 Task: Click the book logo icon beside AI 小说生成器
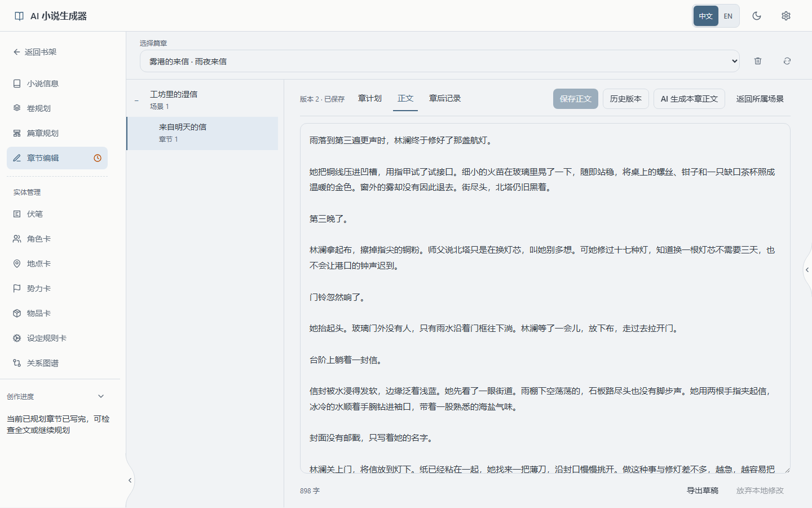[x=19, y=16]
